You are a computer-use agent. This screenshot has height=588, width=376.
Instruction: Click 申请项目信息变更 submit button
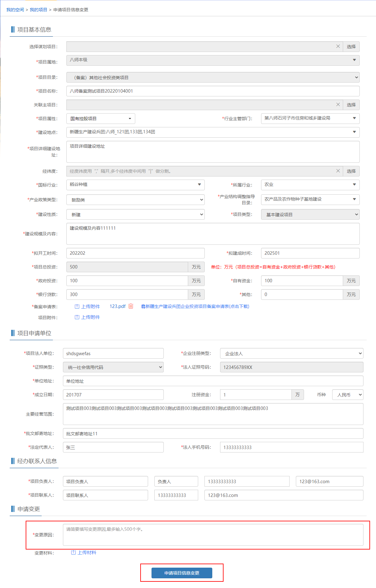pyautogui.click(x=182, y=573)
